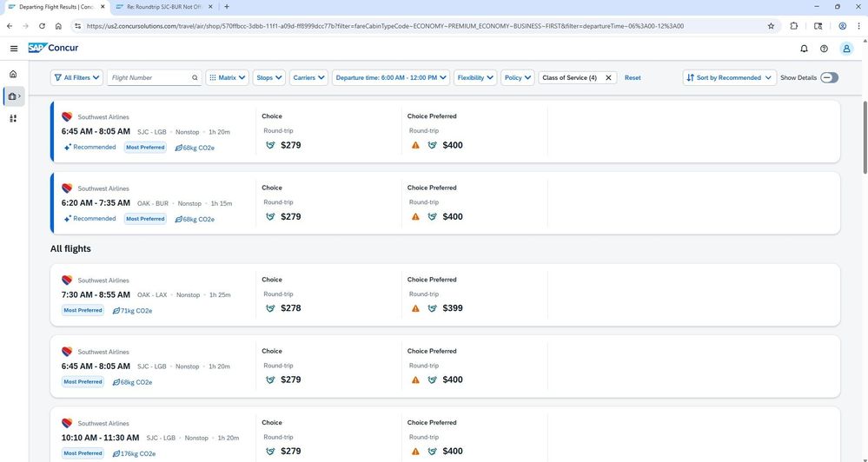Open browser extensions puzzle icon
Image resolution: width=868 pixels, height=462 pixels.
coord(794,26)
